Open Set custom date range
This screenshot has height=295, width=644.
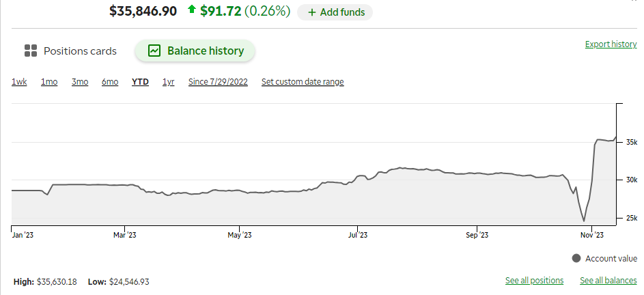click(303, 82)
